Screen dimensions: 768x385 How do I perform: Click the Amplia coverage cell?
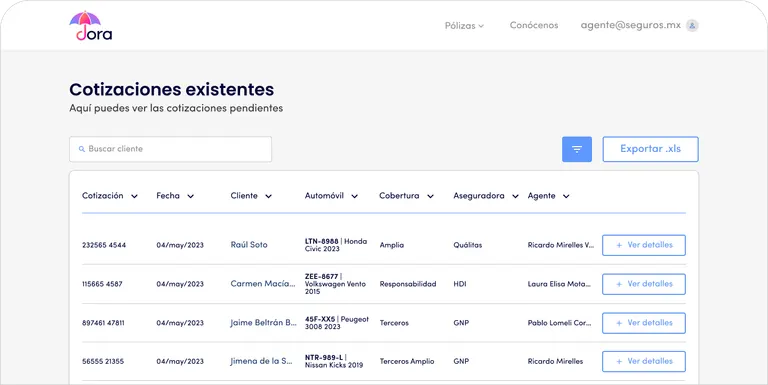(392, 245)
